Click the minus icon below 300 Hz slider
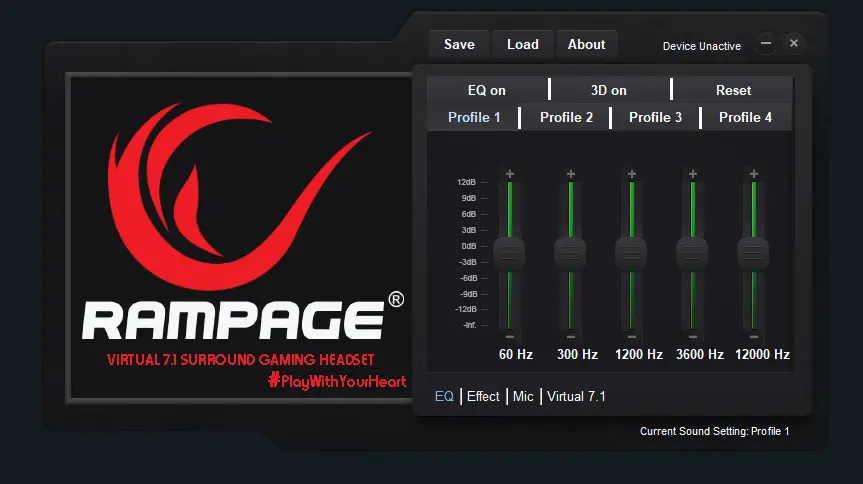 pyautogui.click(x=571, y=336)
